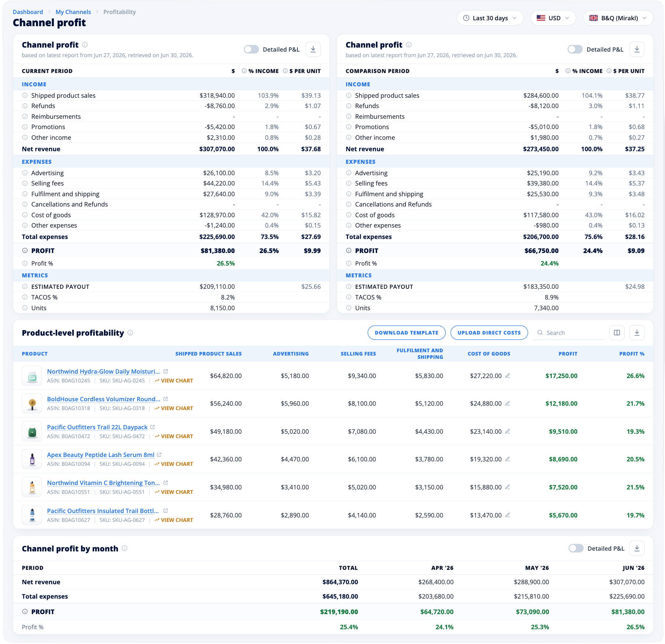Click info icon beside current period ESTIMATED PAYOUT

pyautogui.click(x=25, y=287)
